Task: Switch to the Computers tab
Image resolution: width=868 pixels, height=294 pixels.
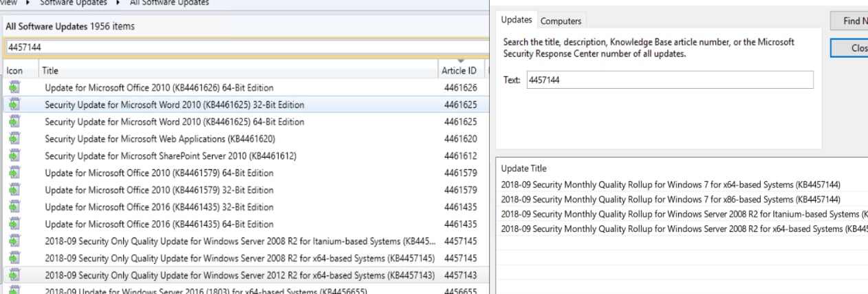Action: point(561,21)
